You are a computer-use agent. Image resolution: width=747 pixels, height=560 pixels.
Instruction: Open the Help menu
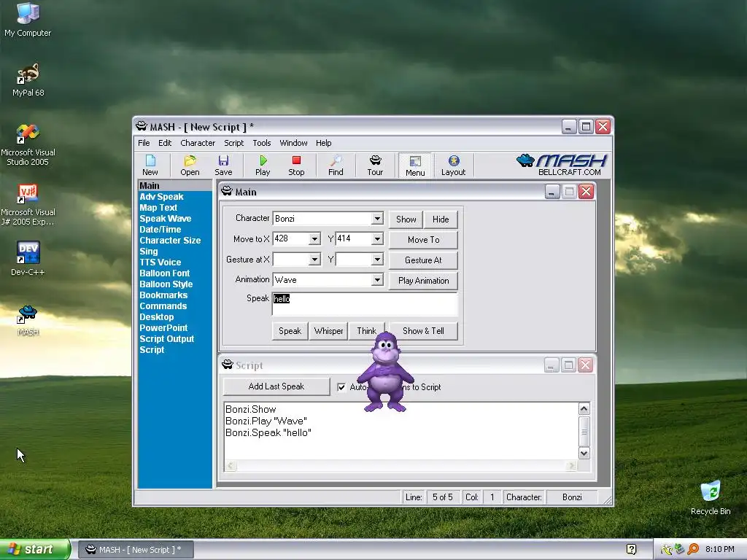pos(323,143)
